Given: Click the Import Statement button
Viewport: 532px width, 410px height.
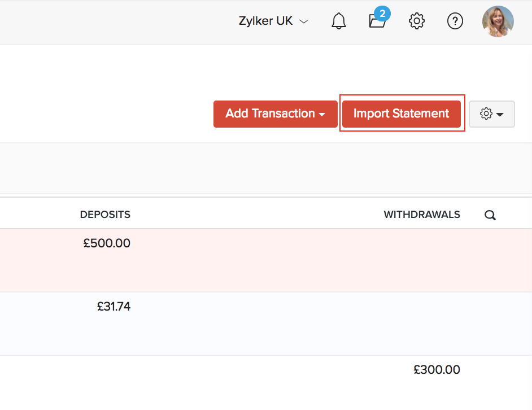Looking at the screenshot, I should (402, 114).
